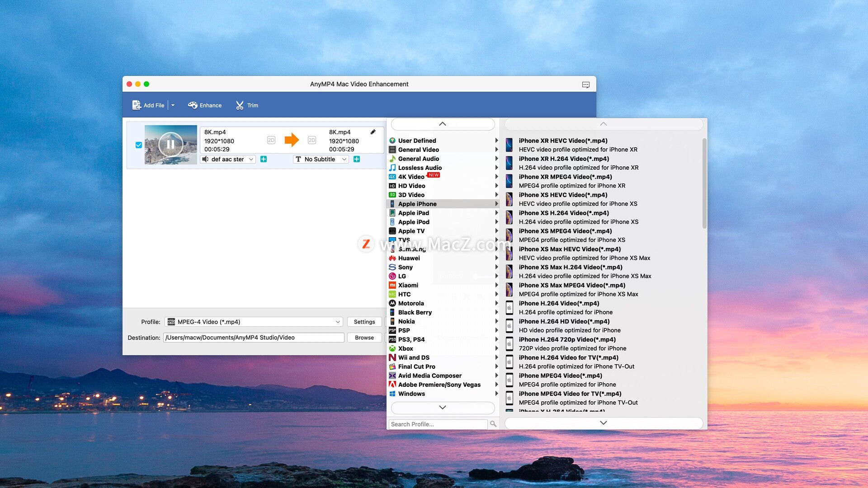Click the Wii and DS category icon
The image size is (868, 488).
coord(392,357)
